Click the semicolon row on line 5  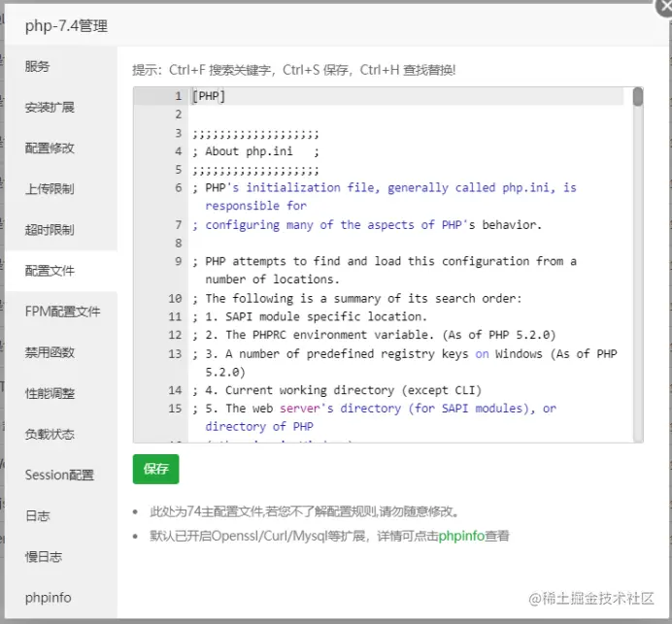pyautogui.click(x=255, y=171)
